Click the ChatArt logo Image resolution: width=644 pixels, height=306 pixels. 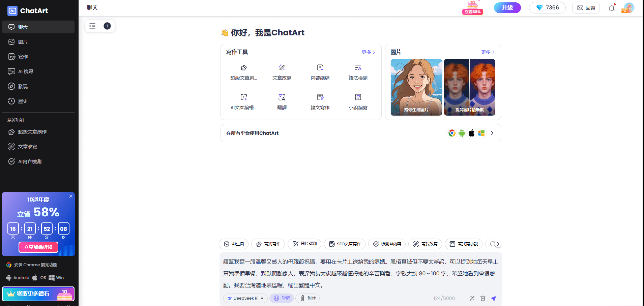pyautogui.click(x=28, y=11)
